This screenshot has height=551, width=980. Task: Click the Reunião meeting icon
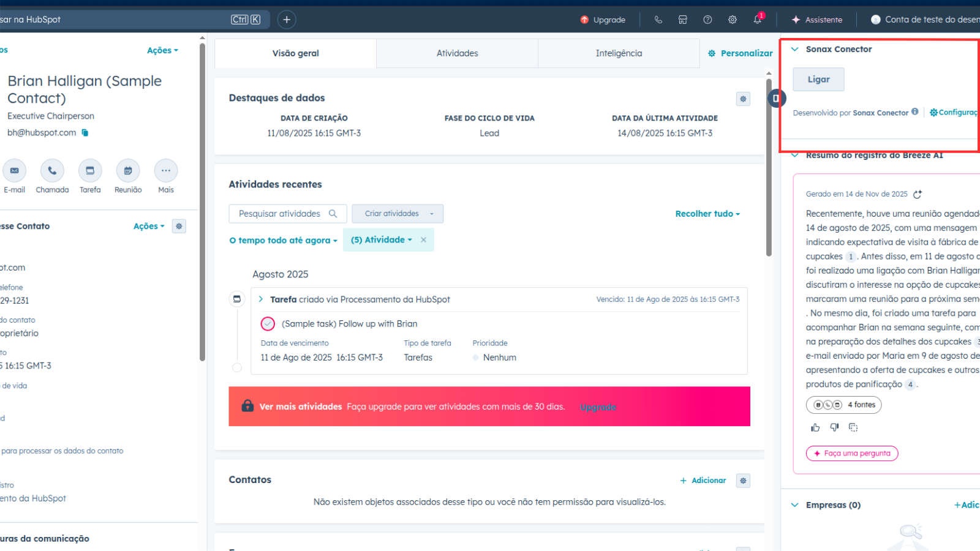128,171
